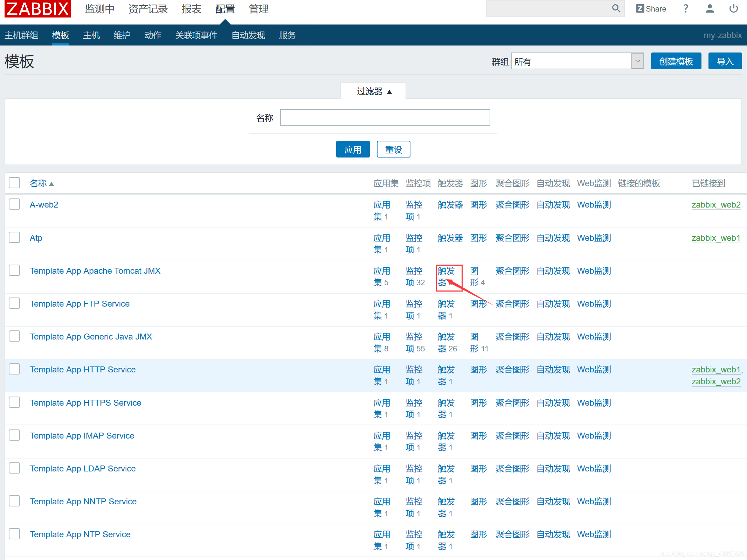The width and height of the screenshot is (747, 560).
Task: Open Template App Apache Tomcat JMX link
Action: [x=95, y=271]
